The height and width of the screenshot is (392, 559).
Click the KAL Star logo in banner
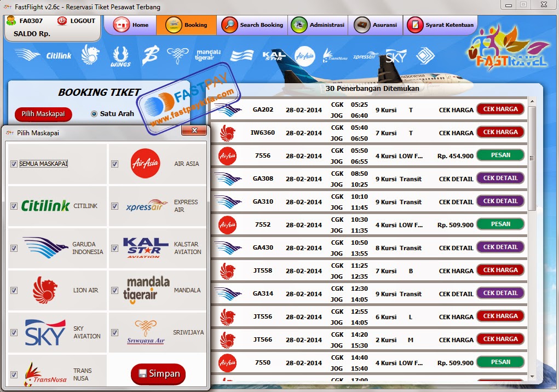[x=274, y=56]
